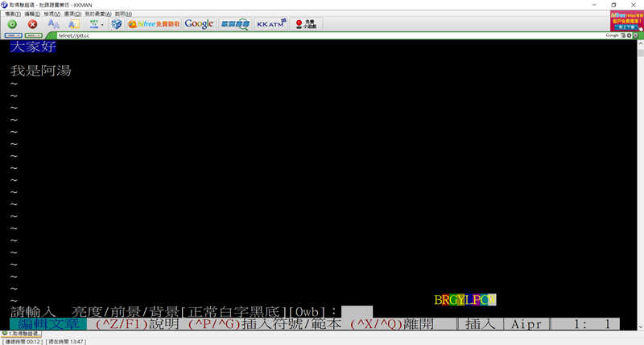Viewport: 644px width, 345px height.
Task: Click the scrollbar down arrow
Action: tap(641, 327)
